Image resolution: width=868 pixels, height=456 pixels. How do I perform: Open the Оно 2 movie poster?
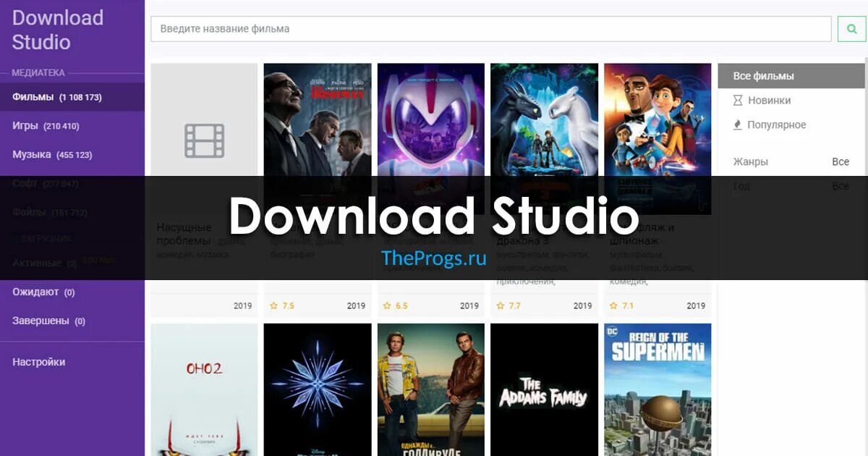[x=204, y=389]
